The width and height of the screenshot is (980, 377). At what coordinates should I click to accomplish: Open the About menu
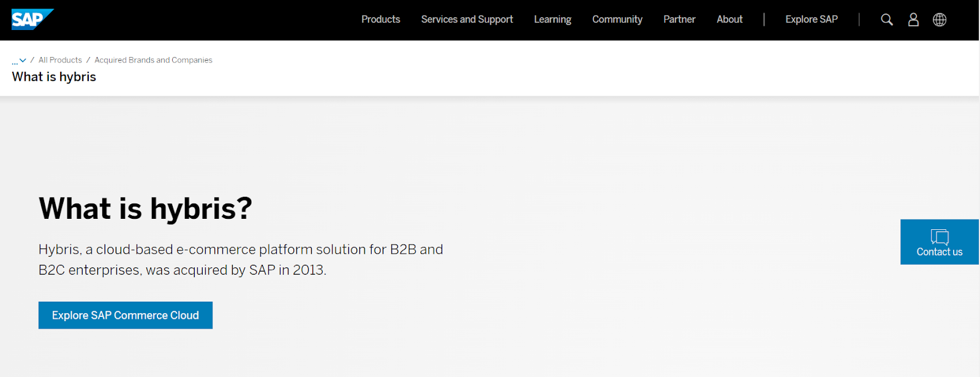pyautogui.click(x=729, y=20)
